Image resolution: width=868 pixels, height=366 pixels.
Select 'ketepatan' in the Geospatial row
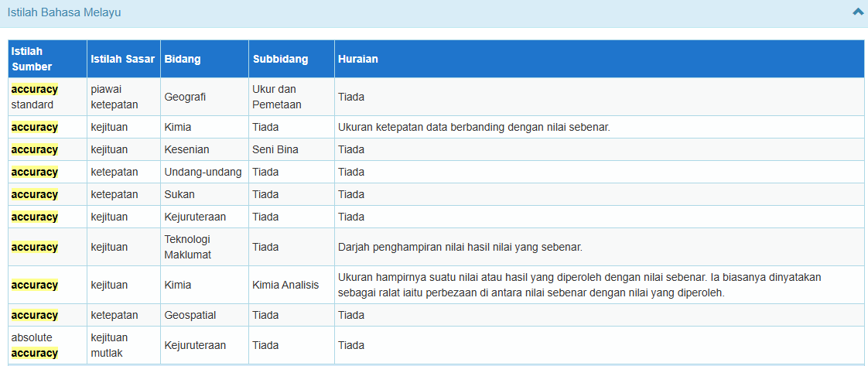114,315
